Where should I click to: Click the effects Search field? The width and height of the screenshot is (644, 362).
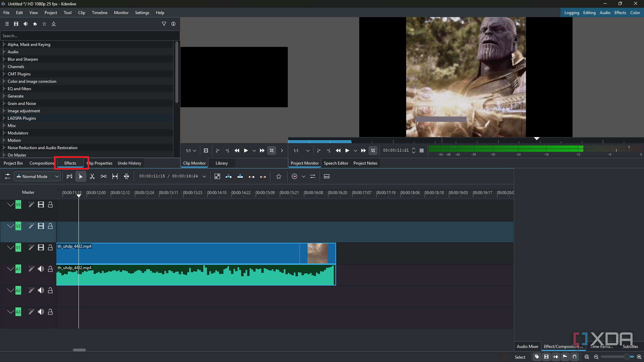90,36
